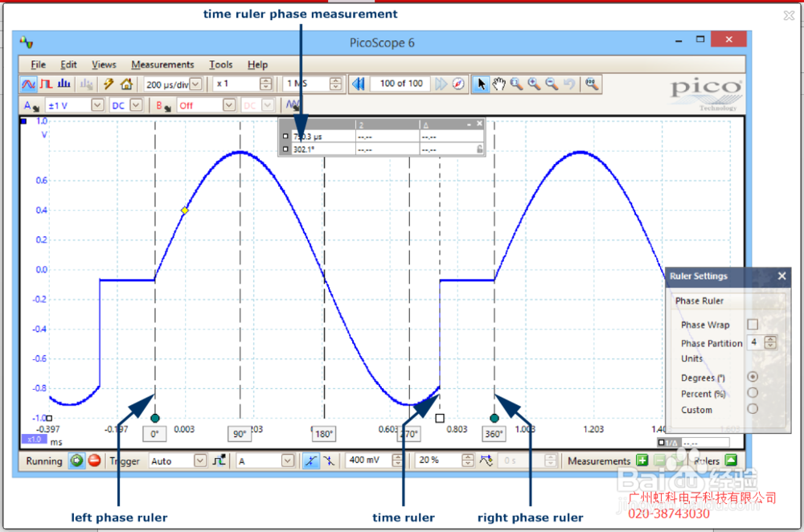
Task: Select the zoom window tool
Action: click(x=516, y=84)
